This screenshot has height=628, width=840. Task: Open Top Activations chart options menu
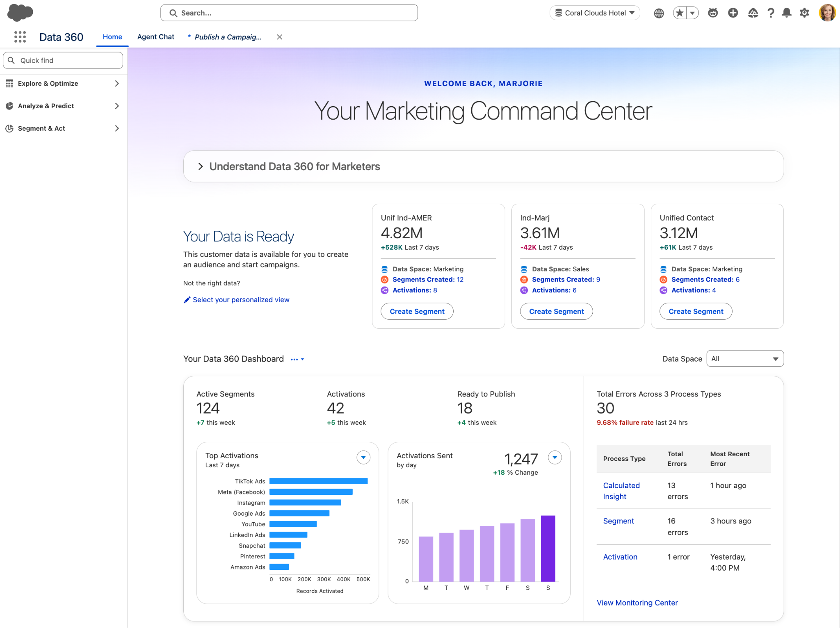[363, 457]
